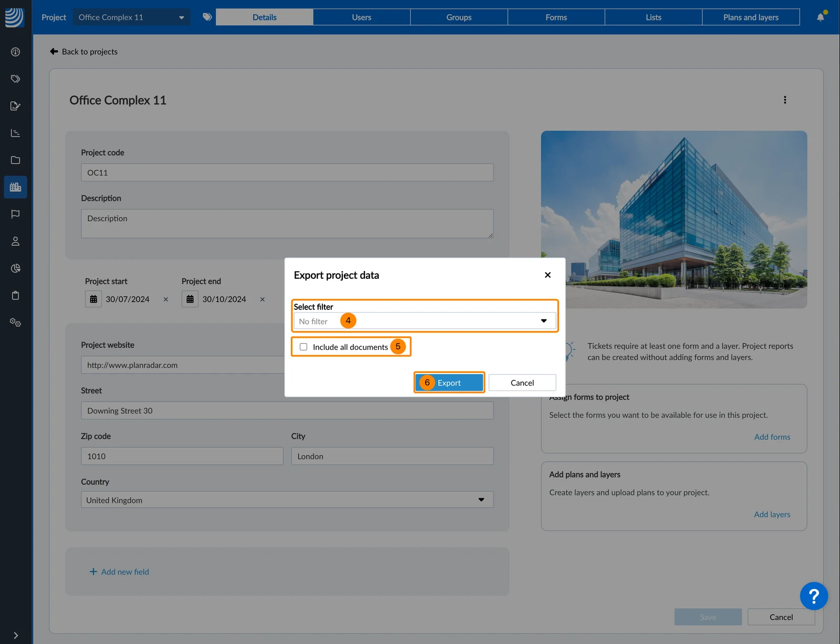Screen dimensions: 840x644
Task: Clear the Project end date
Action: [262, 299]
